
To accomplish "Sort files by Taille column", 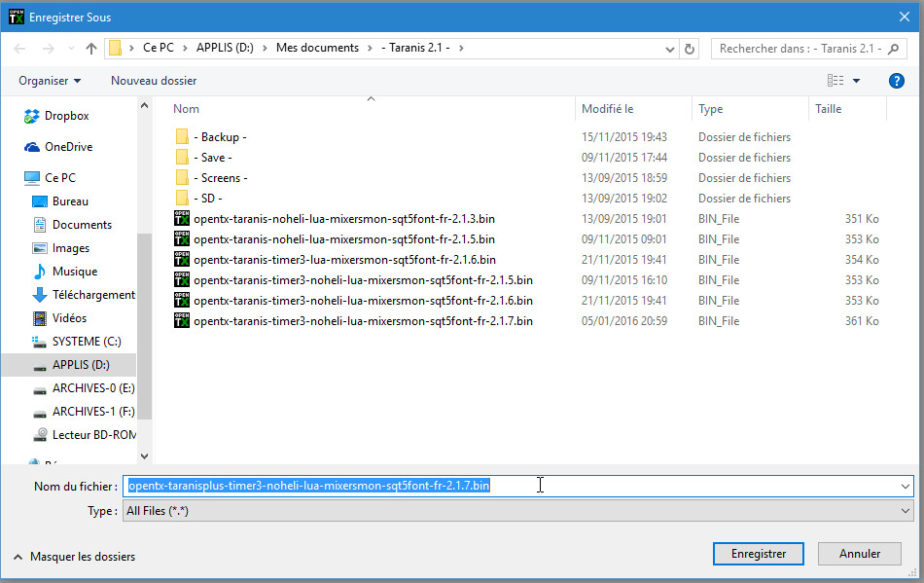I will pos(829,108).
